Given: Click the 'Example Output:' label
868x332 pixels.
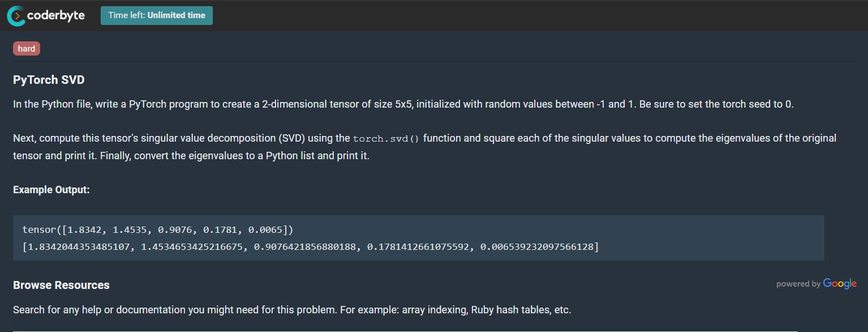Looking at the screenshot, I should click(51, 189).
